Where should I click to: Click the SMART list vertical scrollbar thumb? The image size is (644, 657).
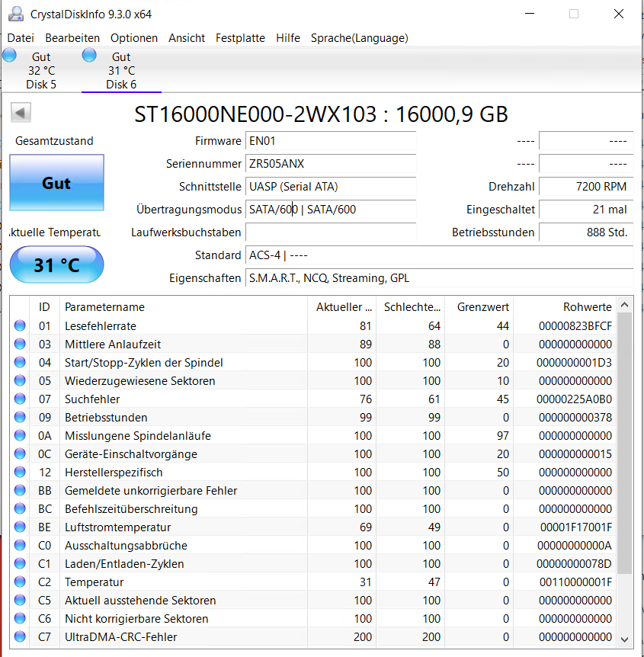pos(624,444)
